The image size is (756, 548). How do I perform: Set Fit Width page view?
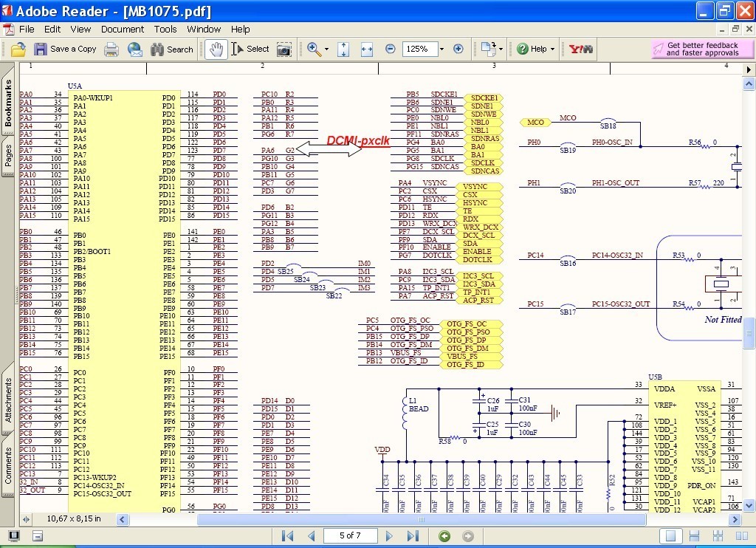point(367,49)
